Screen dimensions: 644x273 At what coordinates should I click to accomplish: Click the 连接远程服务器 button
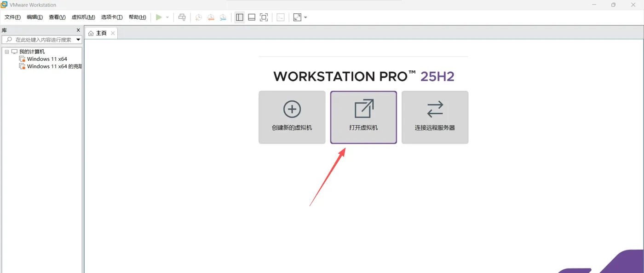pos(435,117)
